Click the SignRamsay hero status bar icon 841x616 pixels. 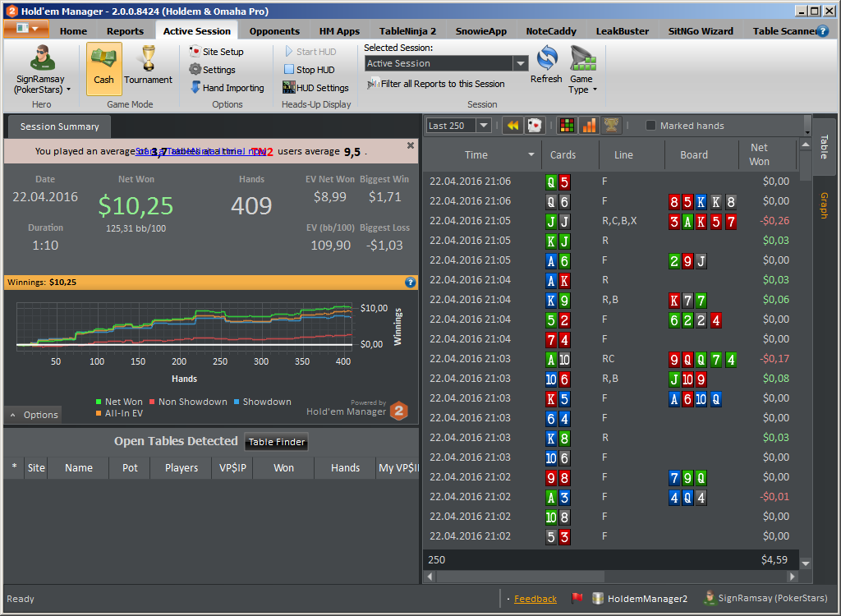tap(710, 598)
